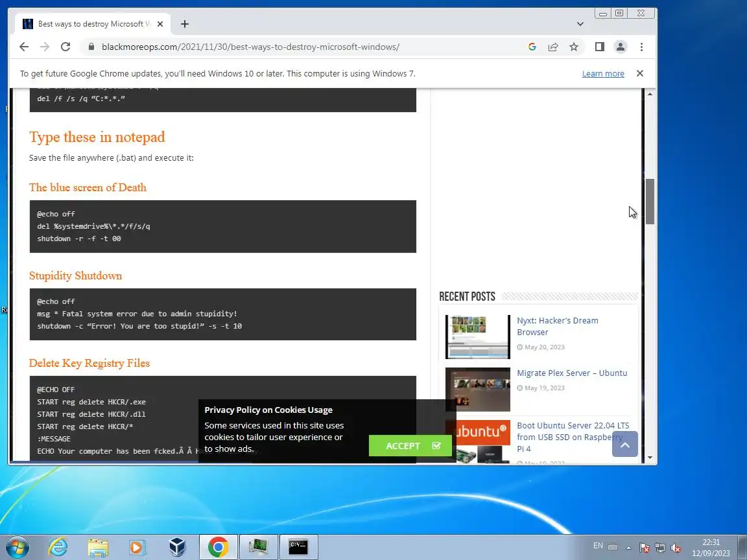Open Windows Explorer from the taskbar
Screen dimensions: 747x560
point(98,547)
